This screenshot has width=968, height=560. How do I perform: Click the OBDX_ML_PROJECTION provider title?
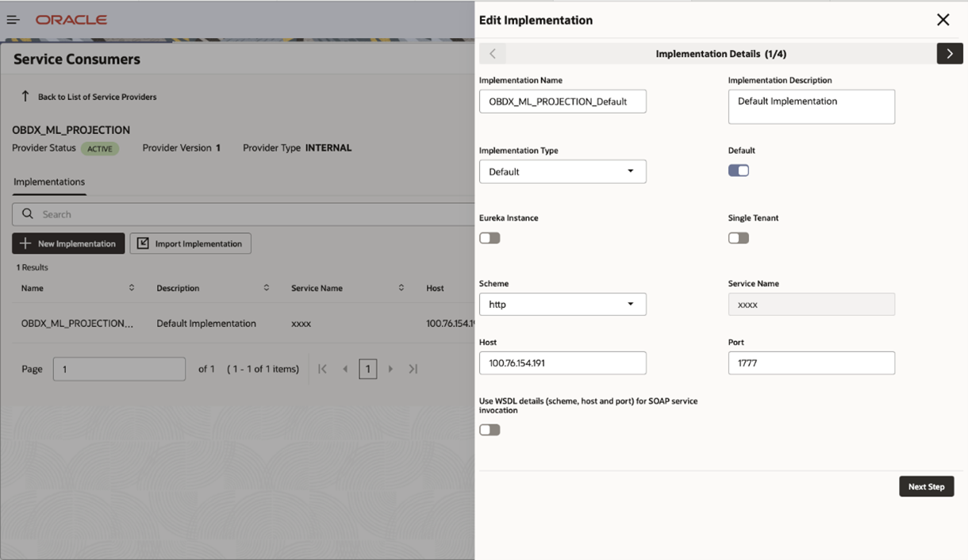(x=71, y=130)
